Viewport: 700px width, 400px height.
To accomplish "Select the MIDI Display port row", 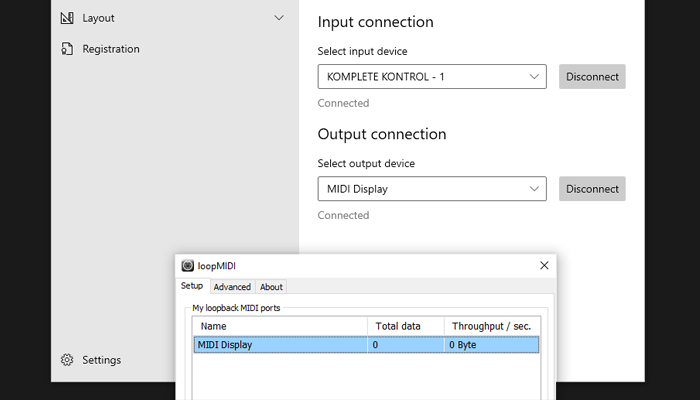I will pyautogui.click(x=366, y=345).
